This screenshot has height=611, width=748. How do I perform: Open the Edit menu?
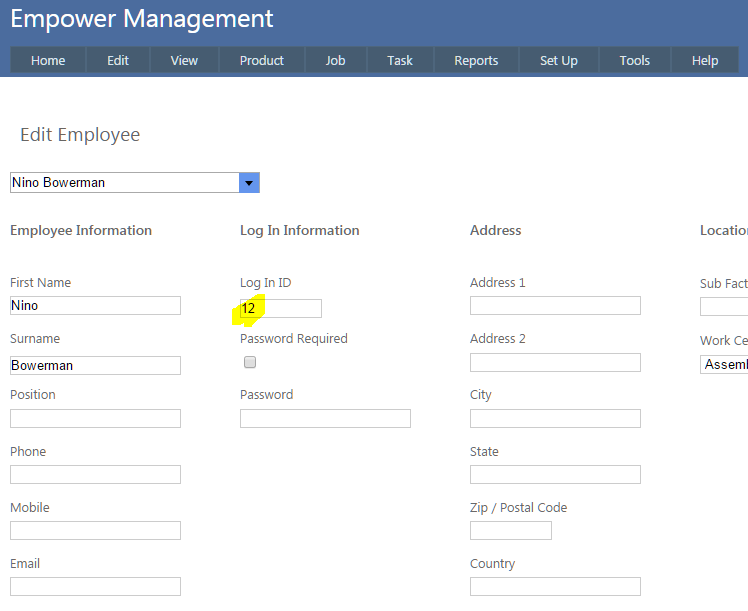[118, 60]
